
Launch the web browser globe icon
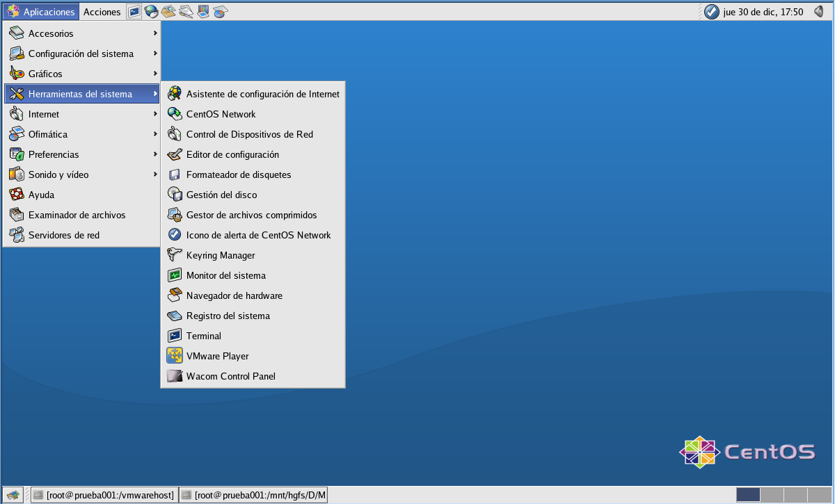(151, 12)
